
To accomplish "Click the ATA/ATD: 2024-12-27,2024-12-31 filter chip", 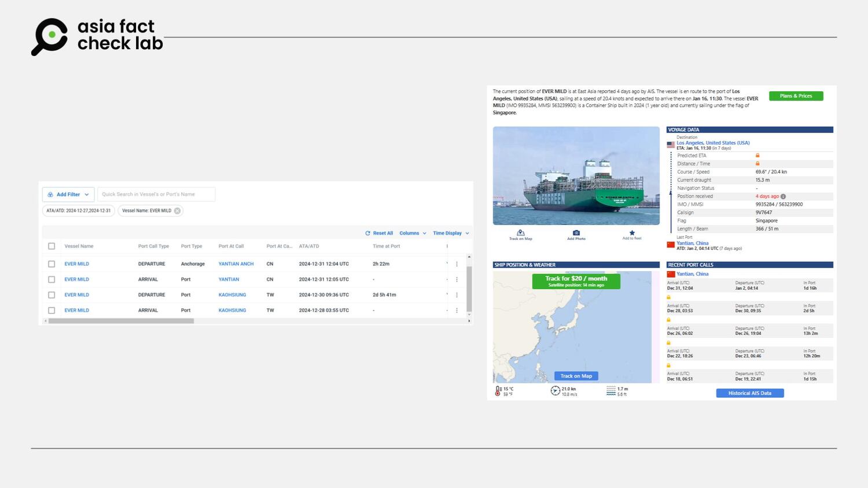I will [x=78, y=210].
